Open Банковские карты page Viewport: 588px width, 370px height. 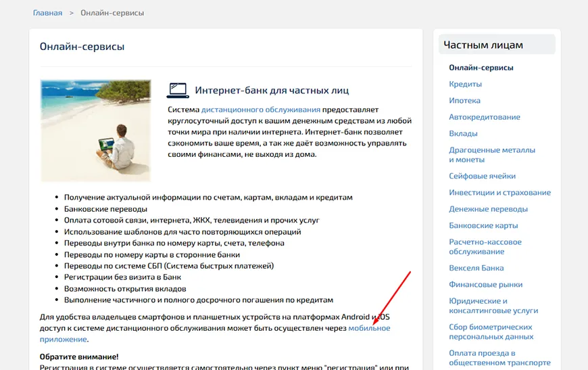click(483, 225)
